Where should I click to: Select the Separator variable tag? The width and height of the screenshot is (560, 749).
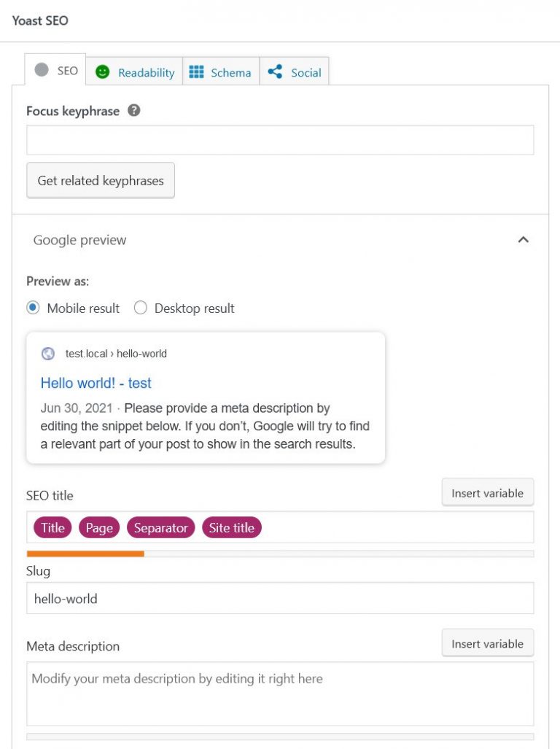(160, 527)
